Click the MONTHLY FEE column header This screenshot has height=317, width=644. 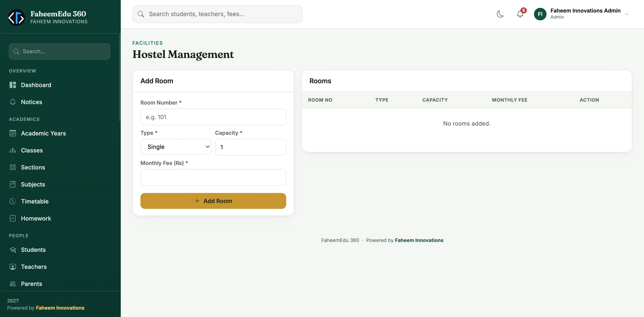click(510, 100)
